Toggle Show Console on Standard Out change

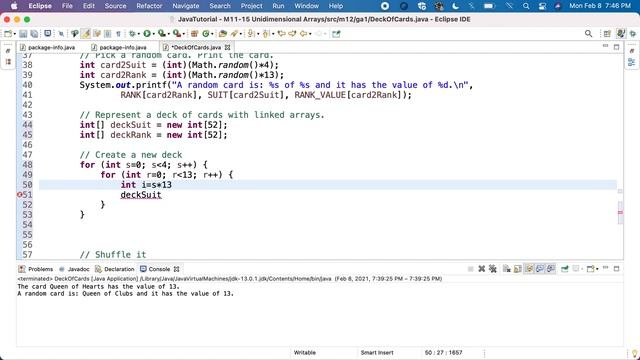click(540, 269)
